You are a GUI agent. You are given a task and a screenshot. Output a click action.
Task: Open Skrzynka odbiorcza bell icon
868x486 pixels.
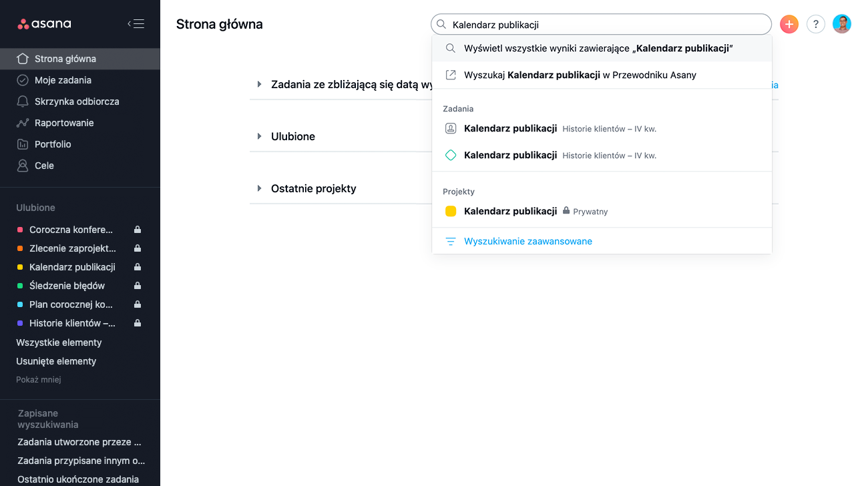(x=23, y=101)
